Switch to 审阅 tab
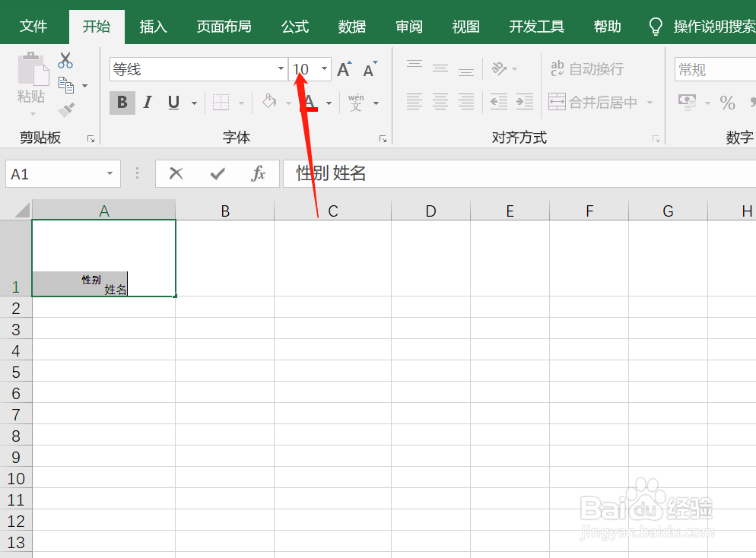756x558 pixels. pos(409,26)
